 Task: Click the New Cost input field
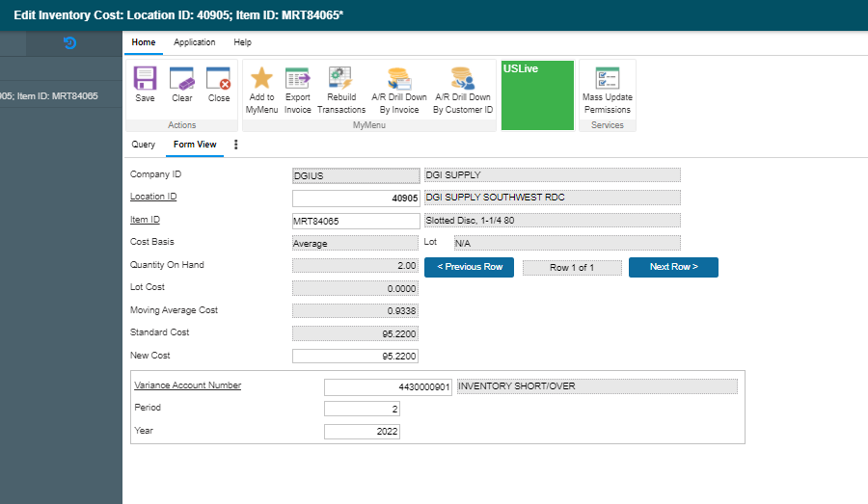point(355,356)
